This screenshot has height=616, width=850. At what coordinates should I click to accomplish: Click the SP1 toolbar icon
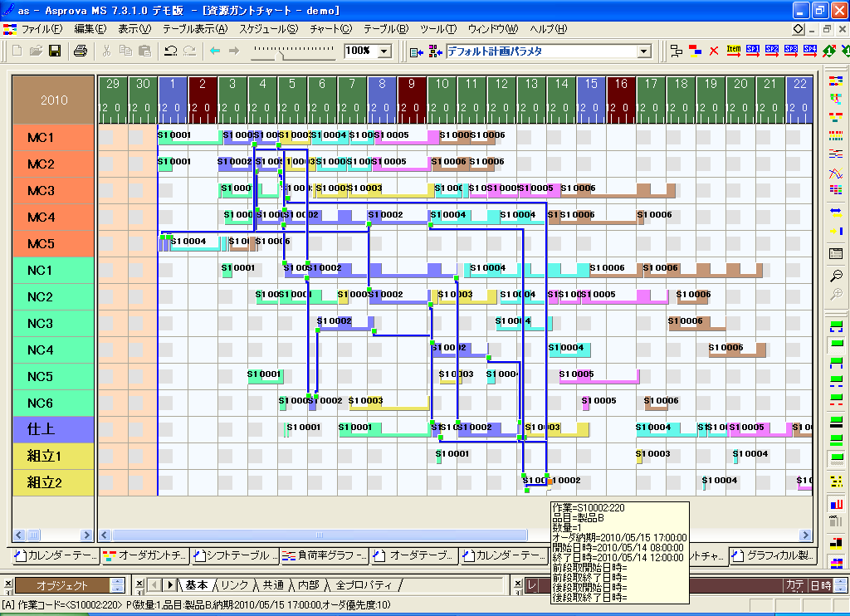tap(752, 51)
